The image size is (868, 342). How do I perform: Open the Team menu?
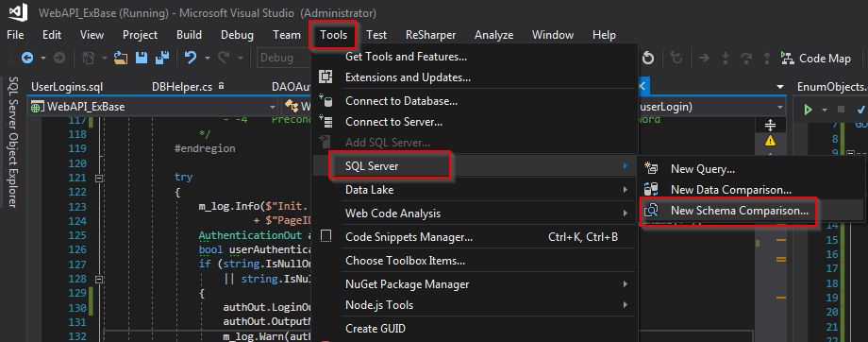click(x=287, y=35)
